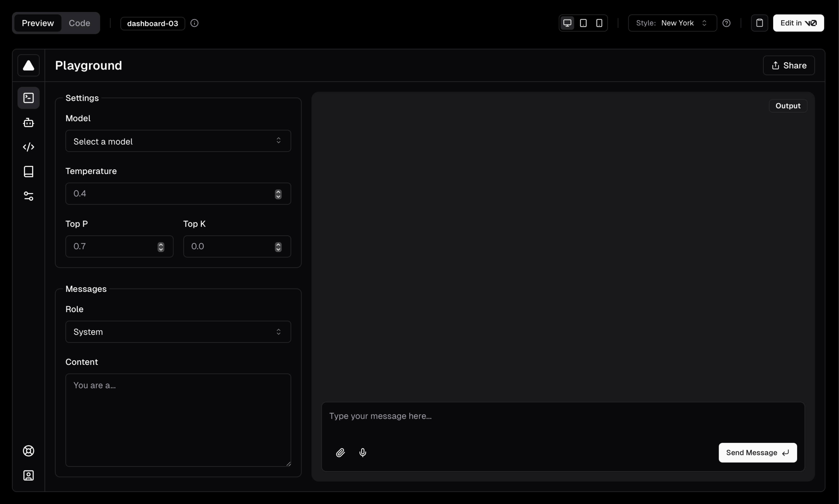Viewport: 839px width, 504px height.
Task: Switch preview to tablet viewport
Action: (x=583, y=23)
